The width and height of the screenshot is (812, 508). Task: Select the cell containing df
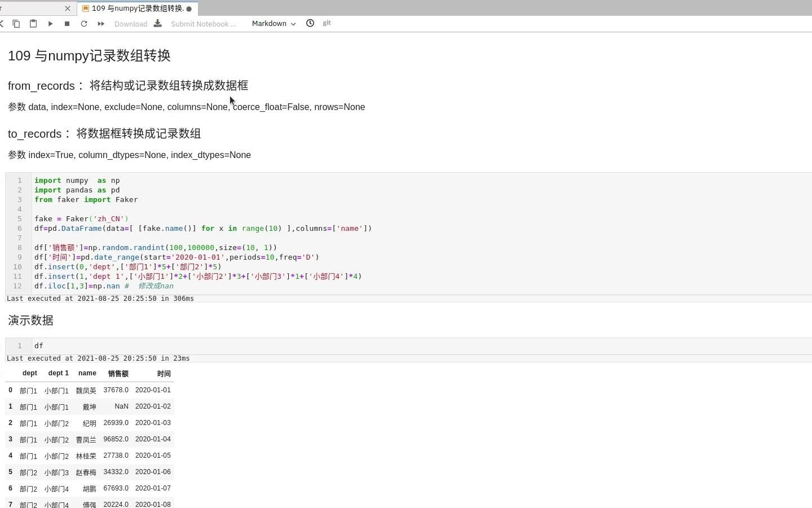(x=39, y=345)
